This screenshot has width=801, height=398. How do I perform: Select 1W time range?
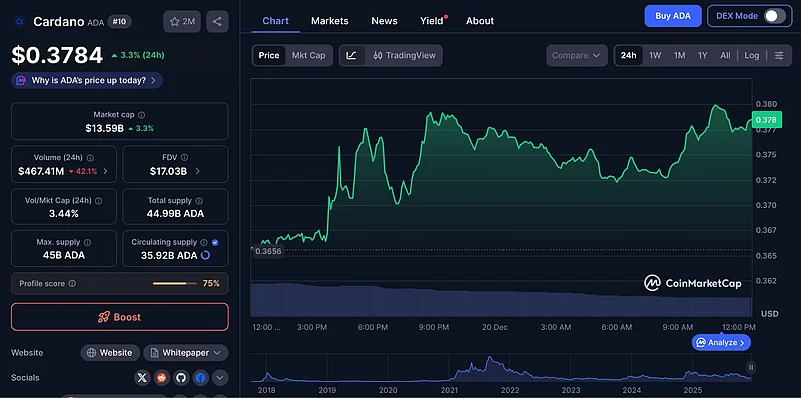tap(655, 55)
